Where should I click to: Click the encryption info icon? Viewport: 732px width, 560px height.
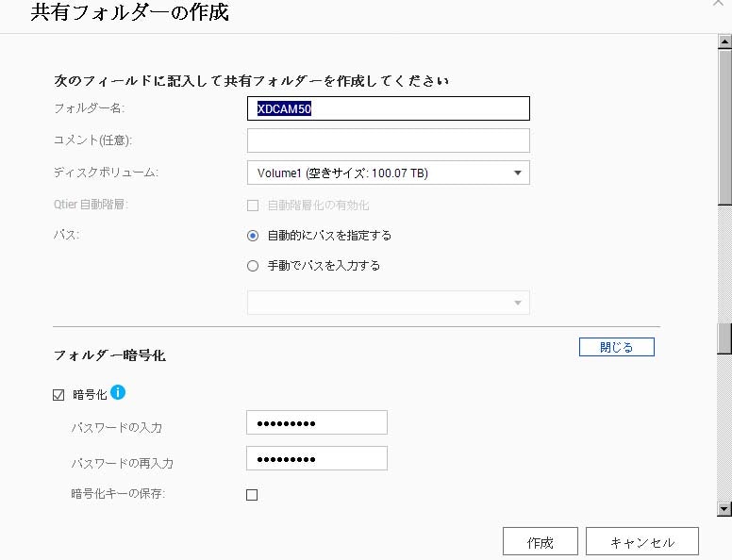[x=118, y=392]
